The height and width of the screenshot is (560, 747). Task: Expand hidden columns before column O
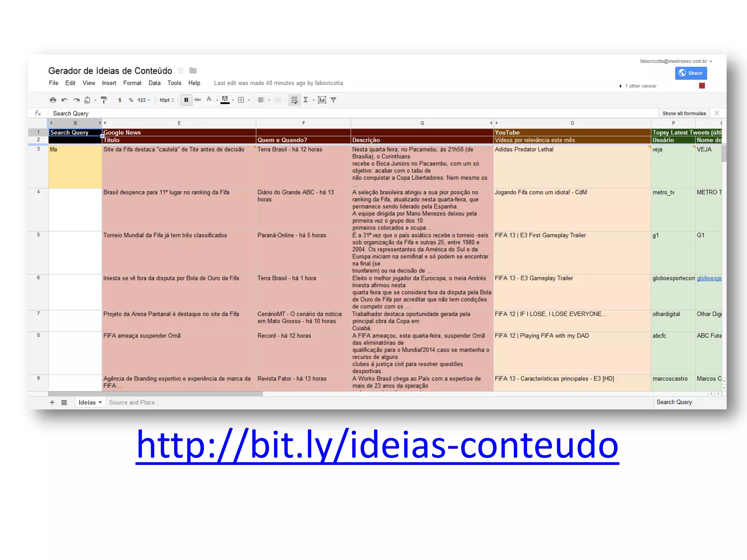[496, 123]
